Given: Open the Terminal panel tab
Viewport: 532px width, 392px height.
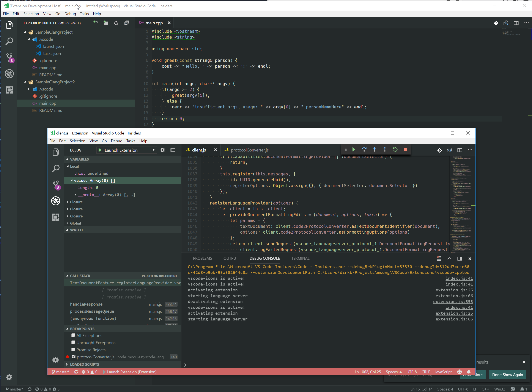Looking at the screenshot, I should coord(300,258).
